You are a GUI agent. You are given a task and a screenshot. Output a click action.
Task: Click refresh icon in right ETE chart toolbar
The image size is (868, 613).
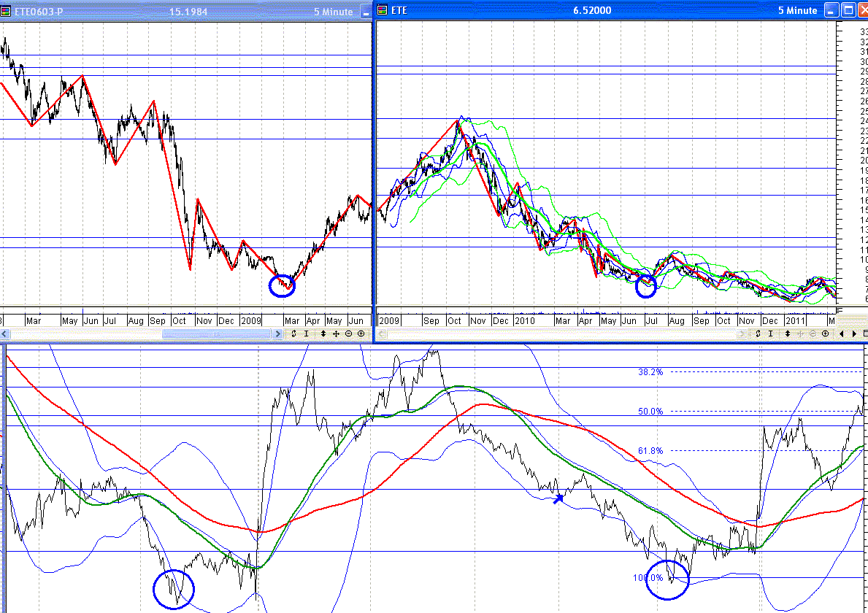[758, 334]
